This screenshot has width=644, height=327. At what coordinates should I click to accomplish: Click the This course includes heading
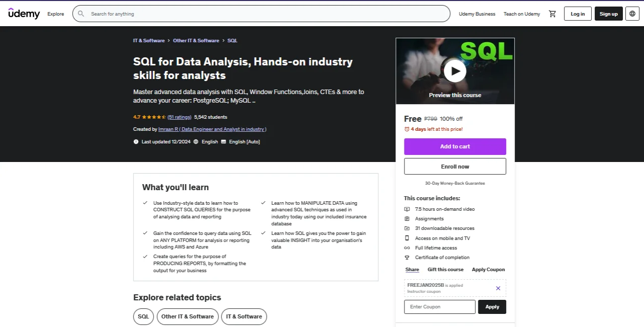432,199
